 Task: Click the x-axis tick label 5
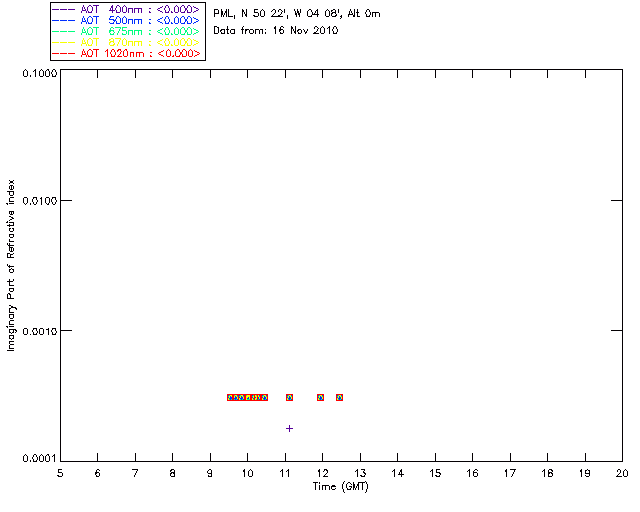pos(60,473)
